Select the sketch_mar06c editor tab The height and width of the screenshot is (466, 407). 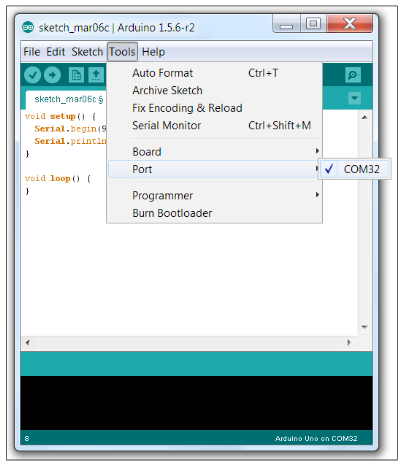[66, 99]
